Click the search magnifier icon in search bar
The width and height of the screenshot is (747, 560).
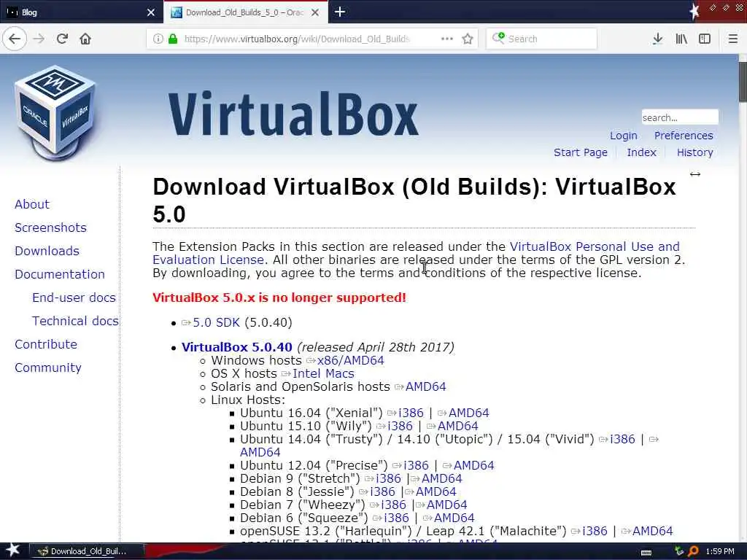(x=498, y=38)
